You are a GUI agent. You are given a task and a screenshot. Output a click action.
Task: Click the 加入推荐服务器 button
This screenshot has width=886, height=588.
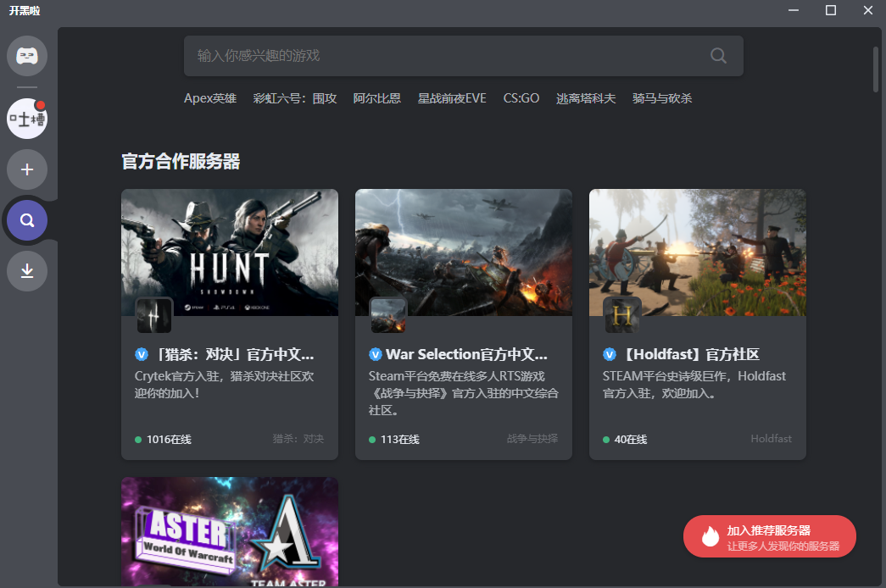[x=770, y=536]
